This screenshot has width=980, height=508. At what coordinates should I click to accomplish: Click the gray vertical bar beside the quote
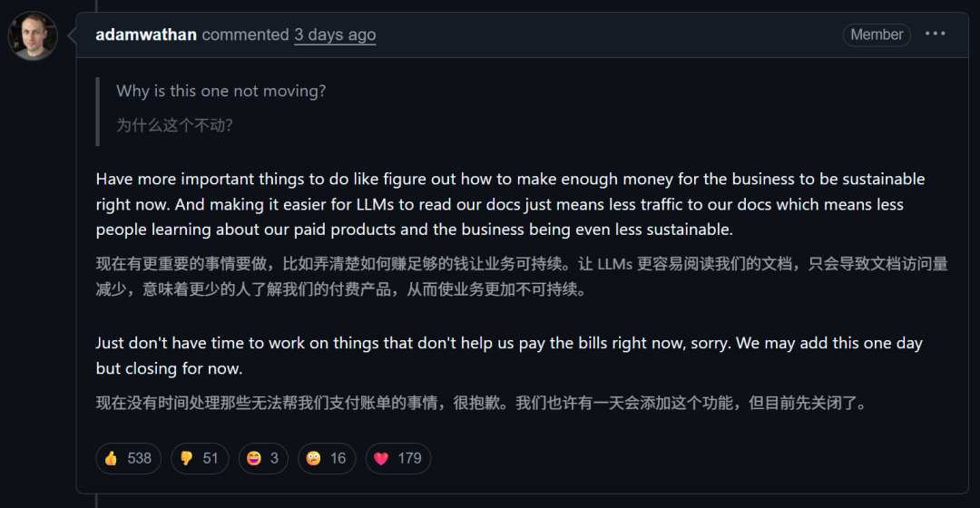click(98, 111)
